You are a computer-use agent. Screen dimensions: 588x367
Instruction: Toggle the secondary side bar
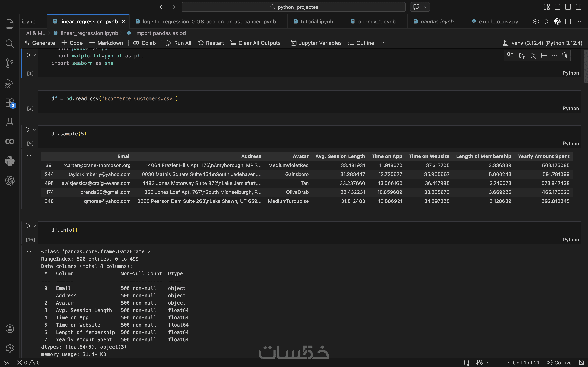(579, 7)
